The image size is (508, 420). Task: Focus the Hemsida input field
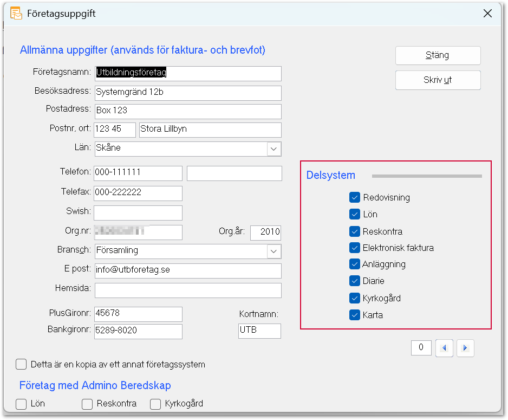pos(187,290)
